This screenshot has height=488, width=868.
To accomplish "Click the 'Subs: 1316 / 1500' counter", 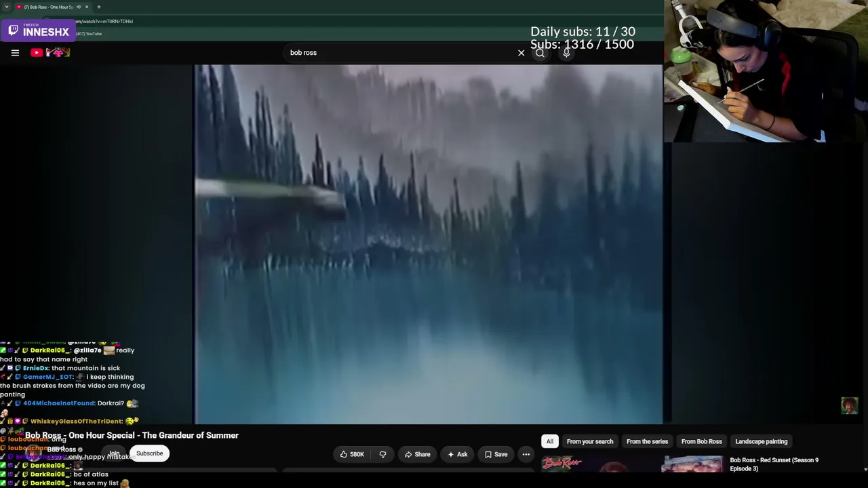I will click(582, 44).
